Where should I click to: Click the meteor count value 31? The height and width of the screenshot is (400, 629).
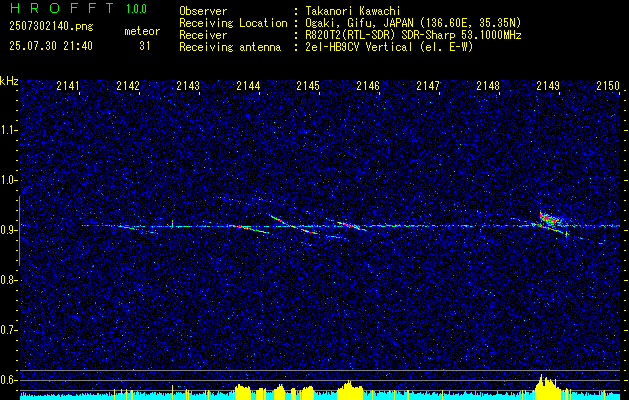coord(145,46)
